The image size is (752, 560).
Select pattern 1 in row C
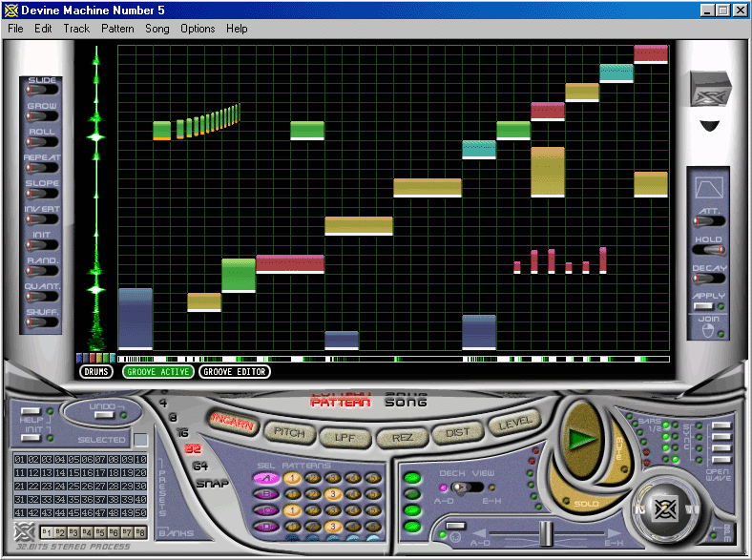292,510
